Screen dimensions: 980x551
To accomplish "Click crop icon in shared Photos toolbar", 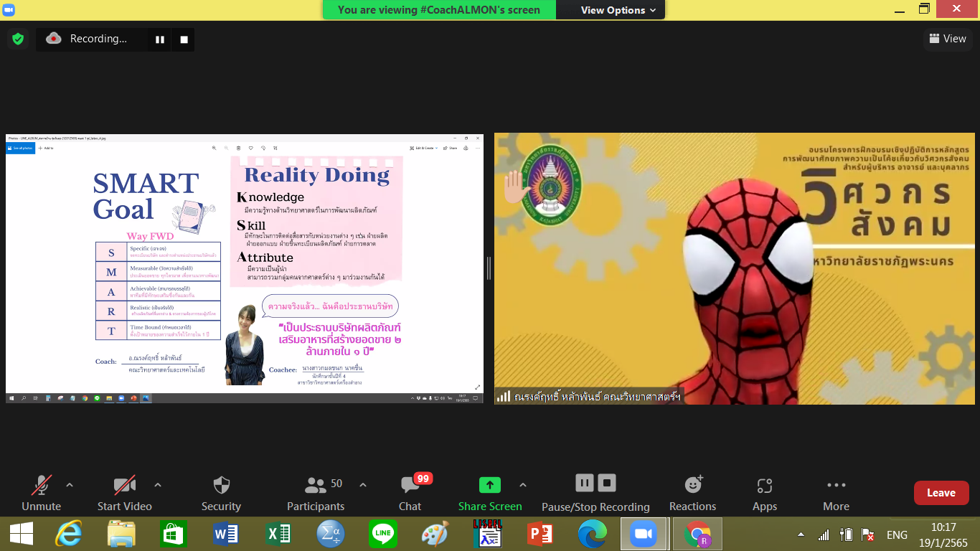I will tap(275, 148).
